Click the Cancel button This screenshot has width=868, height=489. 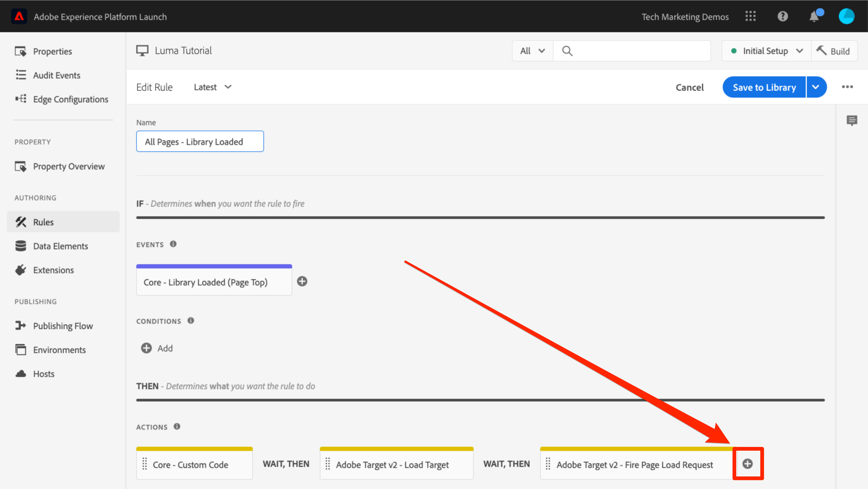(689, 87)
